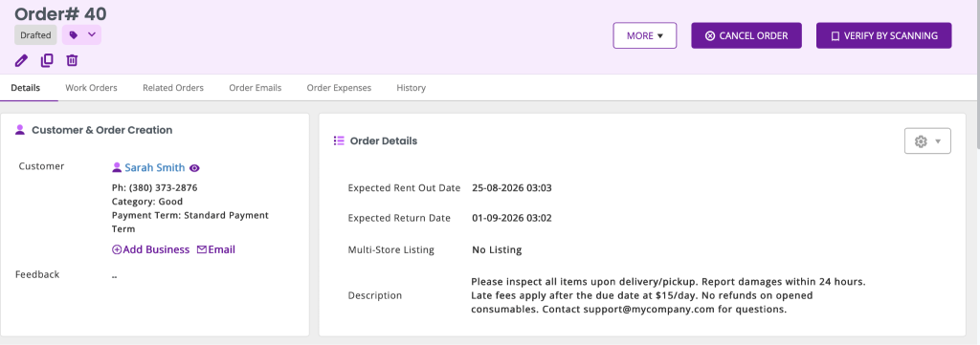The image size is (980, 345).
Task: Click the pencil edit order icon
Action: [x=21, y=60]
